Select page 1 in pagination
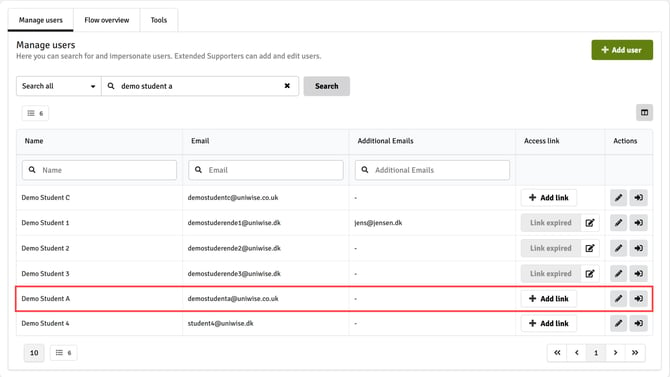The height and width of the screenshot is (377, 670). tap(596, 353)
